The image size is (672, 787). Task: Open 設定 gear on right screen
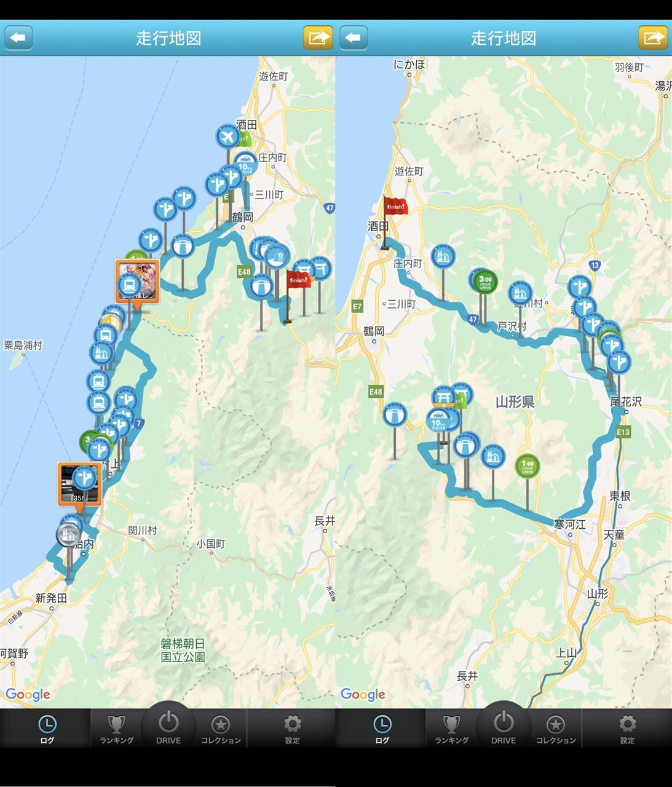pyautogui.click(x=627, y=729)
